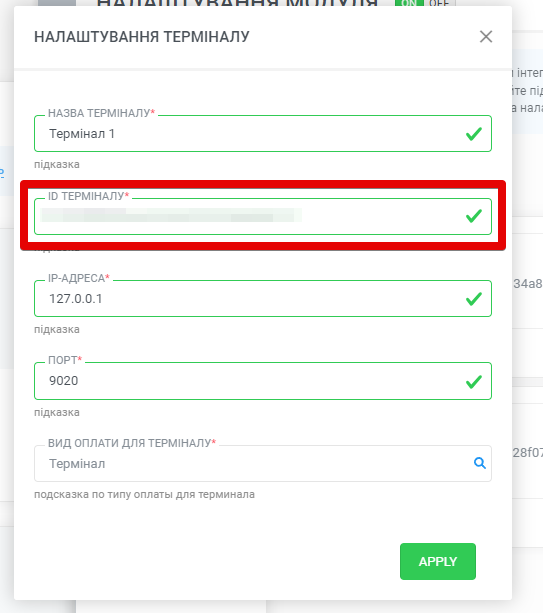This screenshot has height=613, width=543.
Task: Switch module toggle to OFF
Action: (x=439, y=3)
